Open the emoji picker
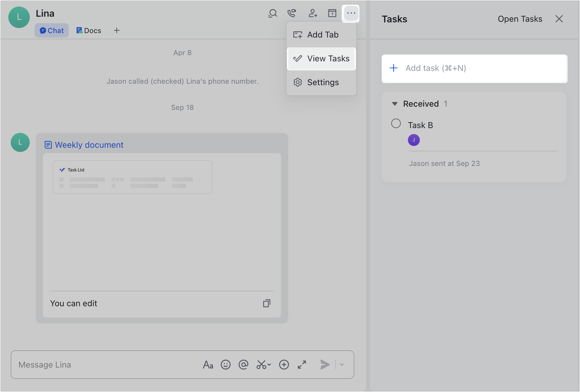 pyautogui.click(x=226, y=365)
